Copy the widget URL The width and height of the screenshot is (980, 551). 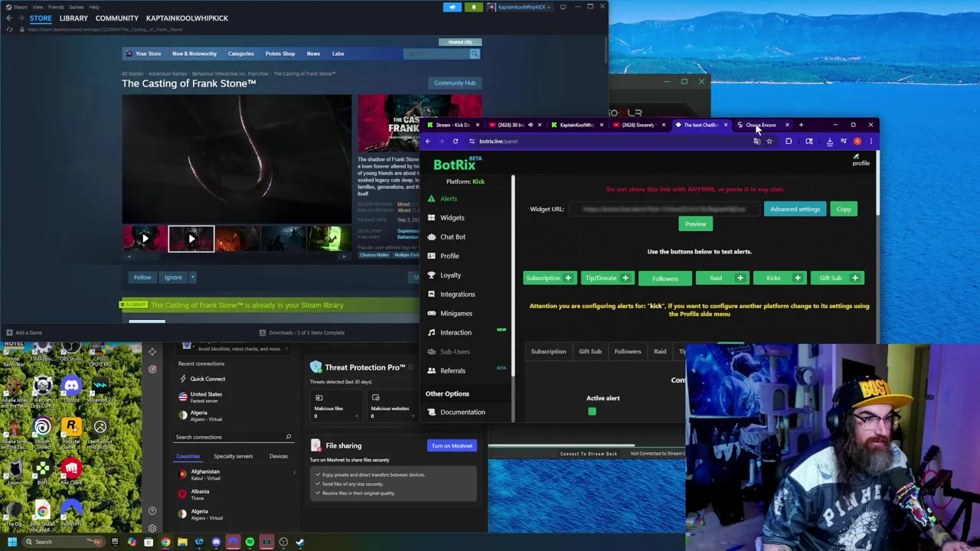tap(843, 209)
